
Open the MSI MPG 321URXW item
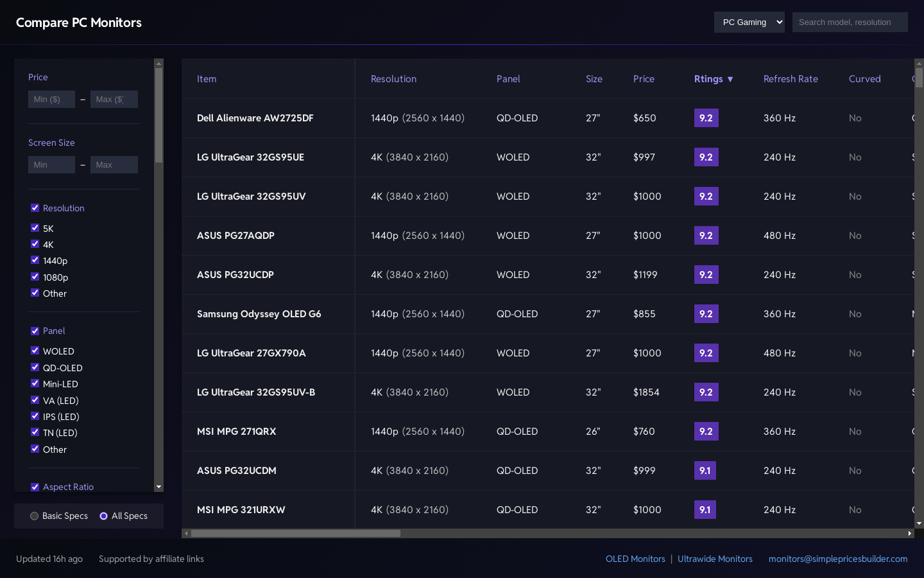pos(241,510)
